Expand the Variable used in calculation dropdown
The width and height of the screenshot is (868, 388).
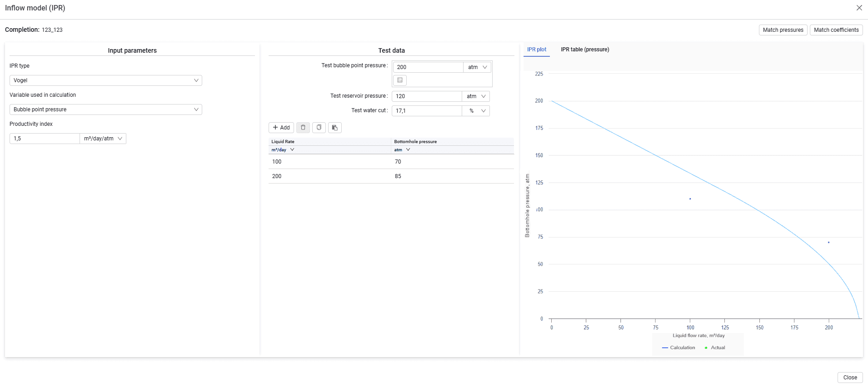(106, 109)
